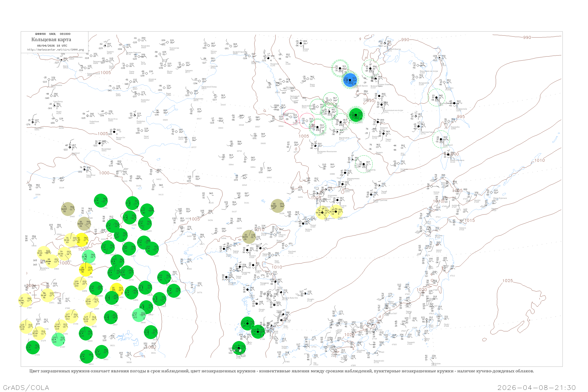
Task: Click the 1020 isobar label
Action: click(x=422, y=290)
